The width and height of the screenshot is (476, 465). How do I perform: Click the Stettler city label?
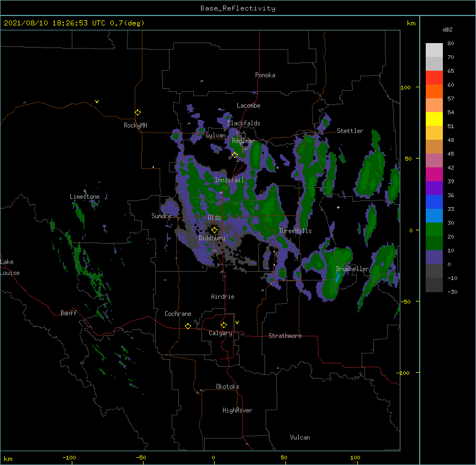pos(350,131)
